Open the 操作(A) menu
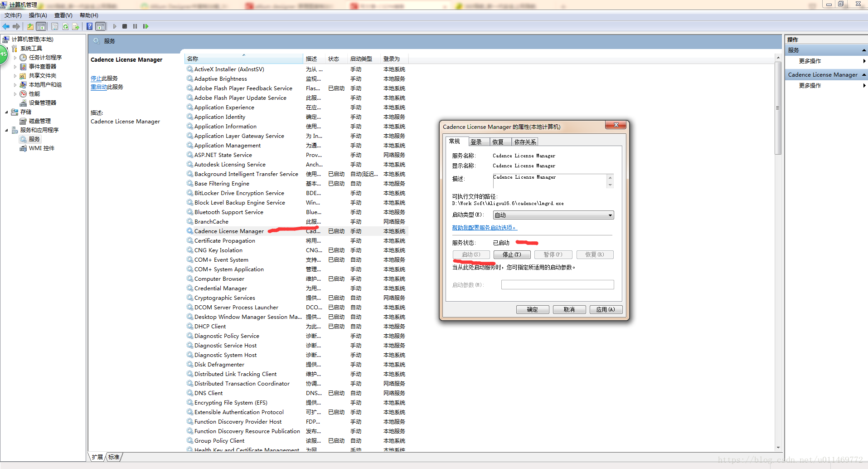The height and width of the screenshot is (469, 868). (38, 15)
